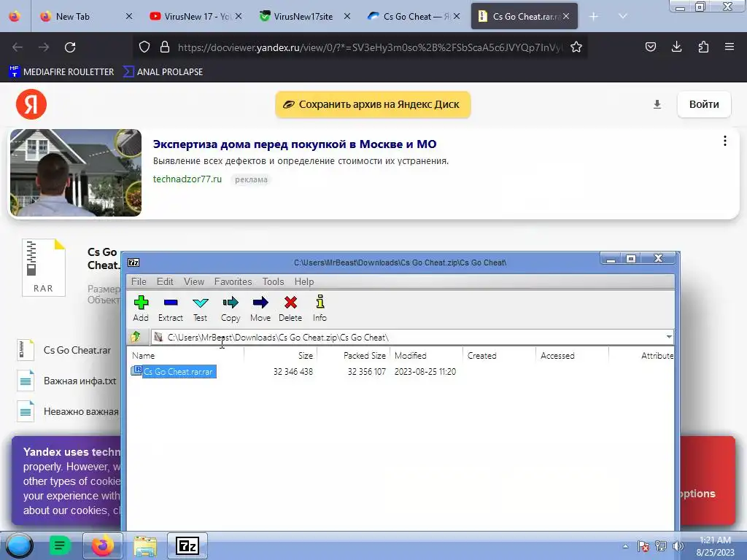Open the Firefox hamburger menu
Screen dimensions: 747x560
(x=729, y=47)
